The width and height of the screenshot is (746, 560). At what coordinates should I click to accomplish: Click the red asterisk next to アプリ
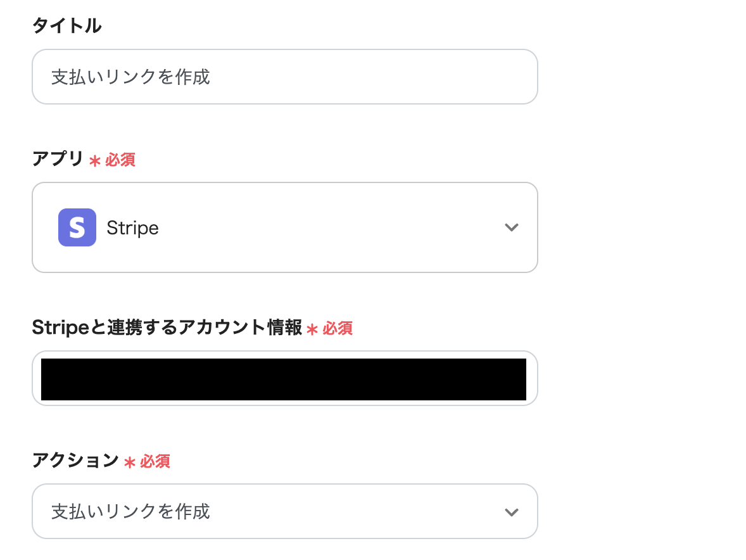click(x=95, y=161)
